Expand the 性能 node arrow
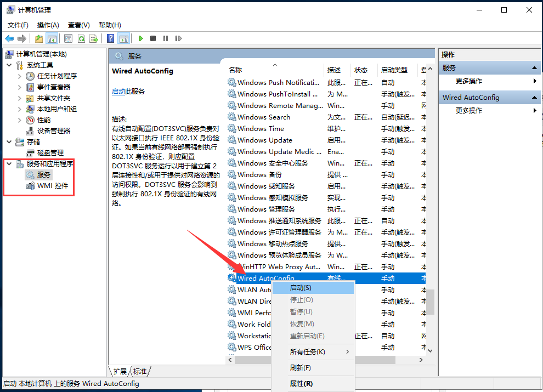Image resolution: width=543 pixels, height=392 pixels. coord(20,120)
